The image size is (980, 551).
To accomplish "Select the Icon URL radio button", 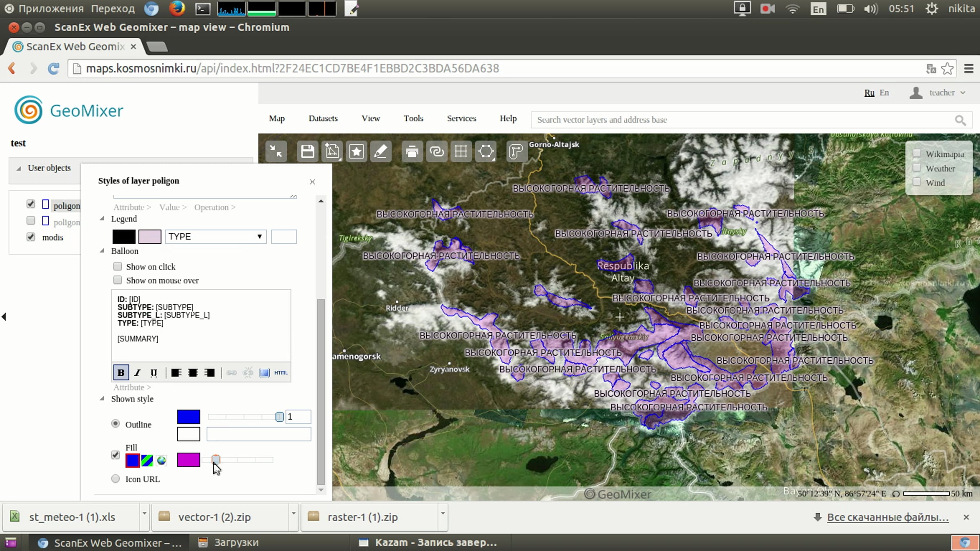I will click(116, 479).
